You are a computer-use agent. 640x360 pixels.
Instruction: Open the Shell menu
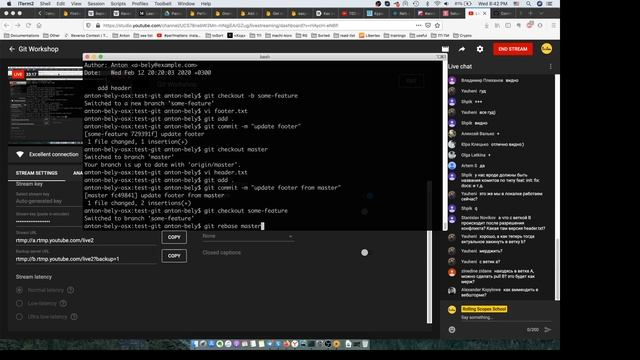(45, 3)
